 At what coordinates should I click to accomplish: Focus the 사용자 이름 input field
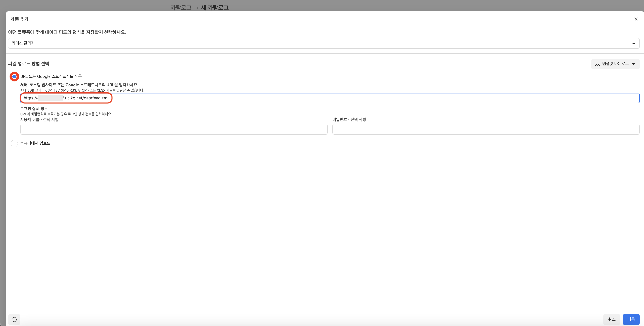click(x=174, y=129)
